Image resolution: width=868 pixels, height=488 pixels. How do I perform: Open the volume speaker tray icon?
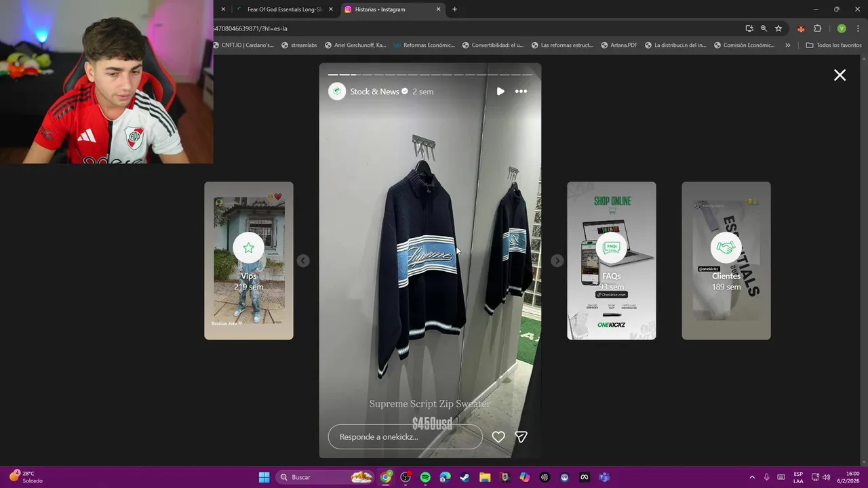pos(826,477)
